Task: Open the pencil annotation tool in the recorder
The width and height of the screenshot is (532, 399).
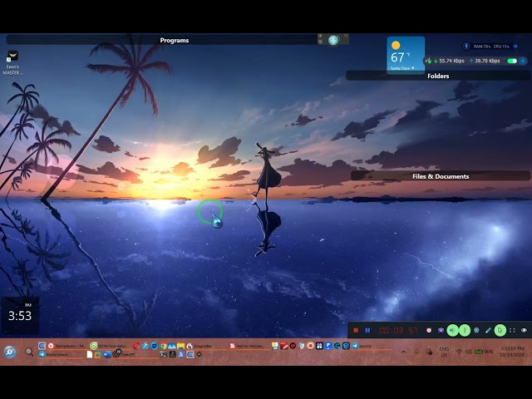Action: (x=488, y=330)
